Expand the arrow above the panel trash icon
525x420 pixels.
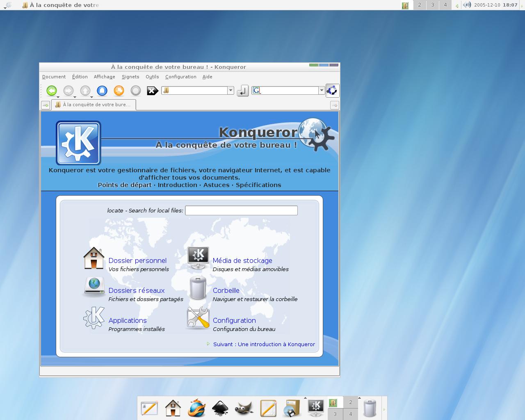tap(359, 398)
